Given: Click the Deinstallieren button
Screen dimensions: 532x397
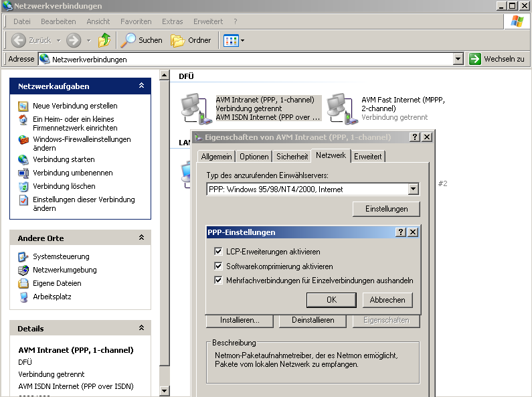Looking at the screenshot, I should coord(313,321).
